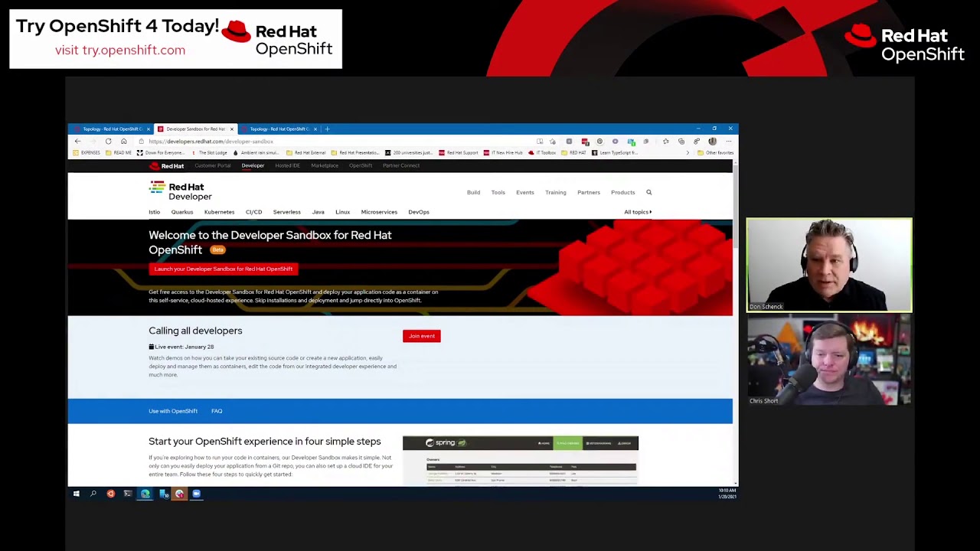
Task: Go to Marketplace in the top bar
Action: [x=325, y=165]
